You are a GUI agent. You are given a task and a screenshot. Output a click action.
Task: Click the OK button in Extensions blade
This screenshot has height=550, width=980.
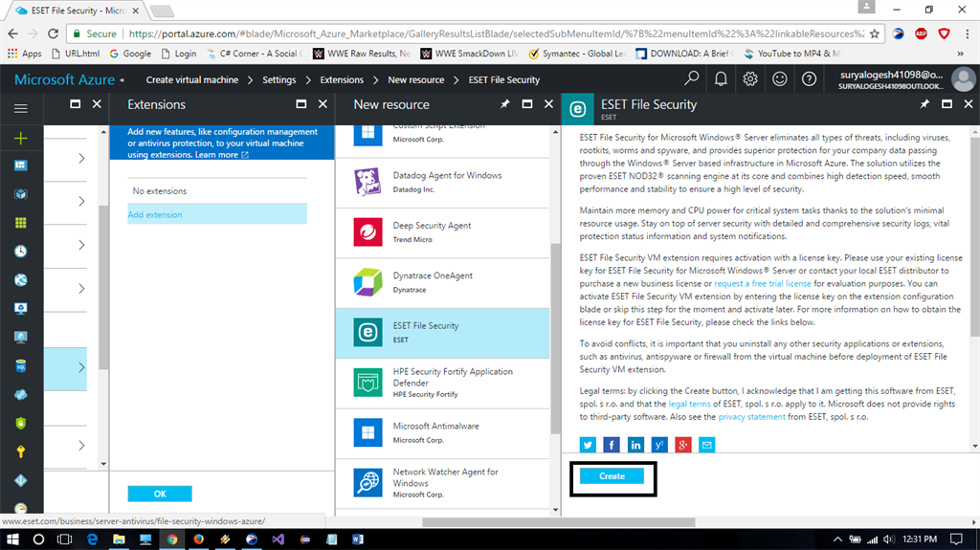pyautogui.click(x=160, y=494)
